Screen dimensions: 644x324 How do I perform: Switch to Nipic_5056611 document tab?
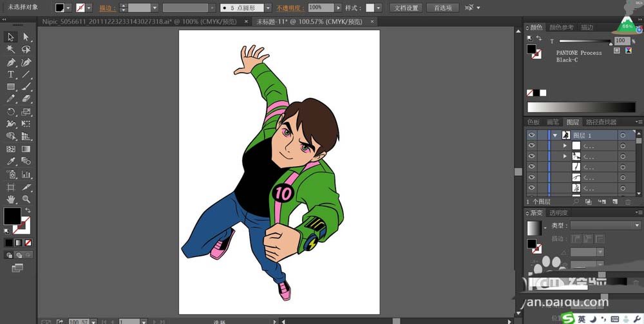(141, 21)
